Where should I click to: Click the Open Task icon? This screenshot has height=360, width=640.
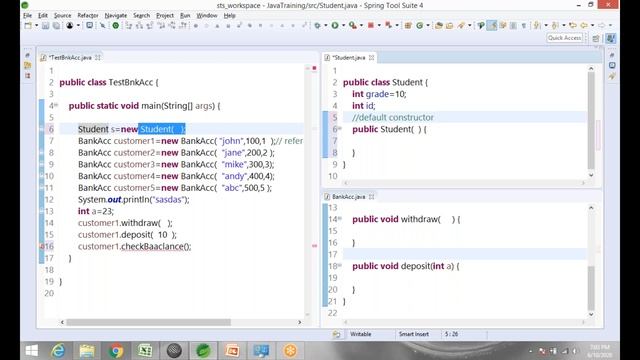coord(449,25)
